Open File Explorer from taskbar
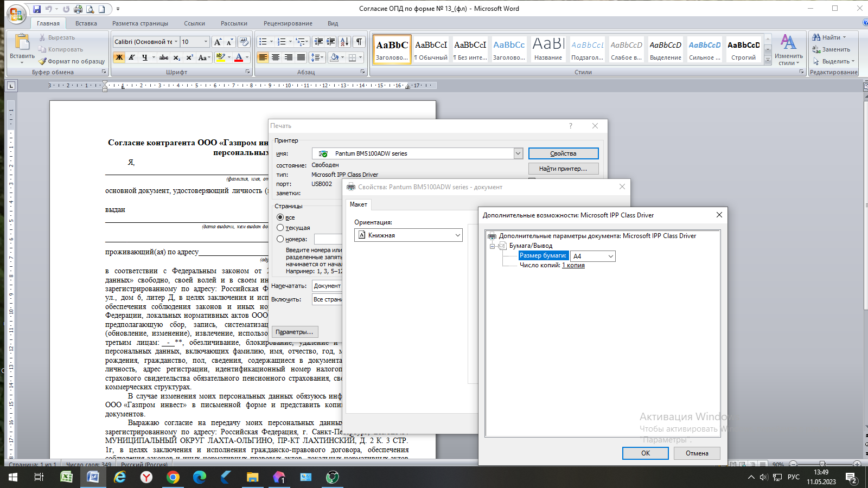The width and height of the screenshot is (868, 488). click(253, 477)
